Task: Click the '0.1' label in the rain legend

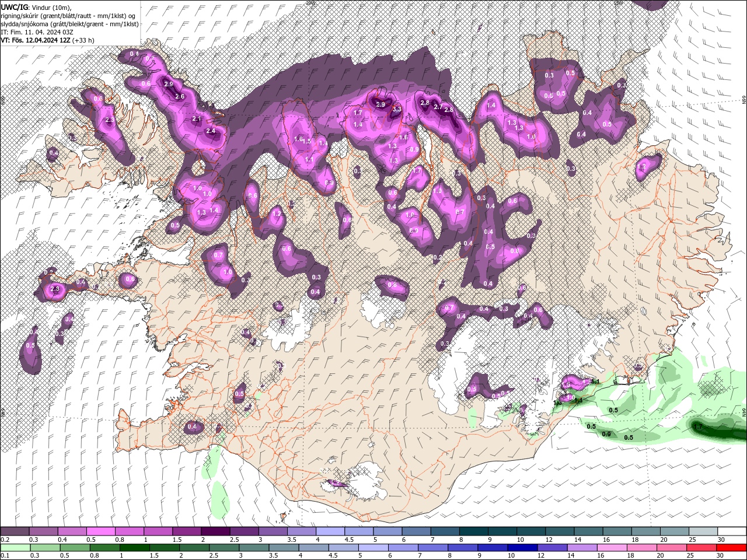Action: pyautogui.click(x=5, y=555)
